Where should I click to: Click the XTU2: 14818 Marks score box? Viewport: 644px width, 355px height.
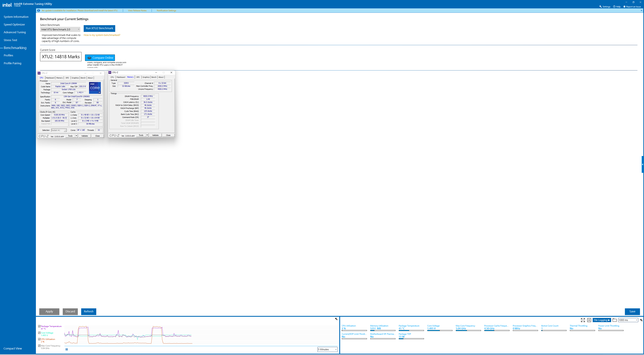pos(61,57)
